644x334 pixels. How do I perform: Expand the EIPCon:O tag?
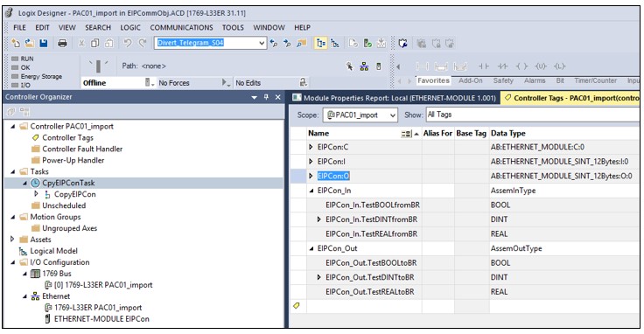click(311, 176)
